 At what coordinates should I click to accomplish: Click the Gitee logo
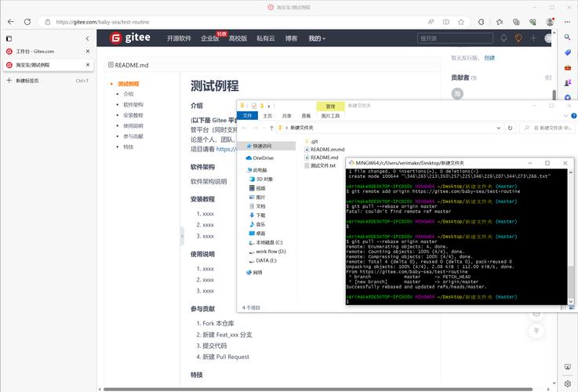tap(130, 38)
